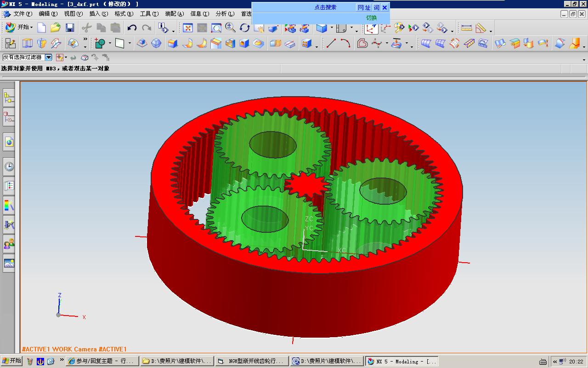This screenshot has width=588, height=368.
Task: Click the Line curve tool
Action: coord(331,43)
